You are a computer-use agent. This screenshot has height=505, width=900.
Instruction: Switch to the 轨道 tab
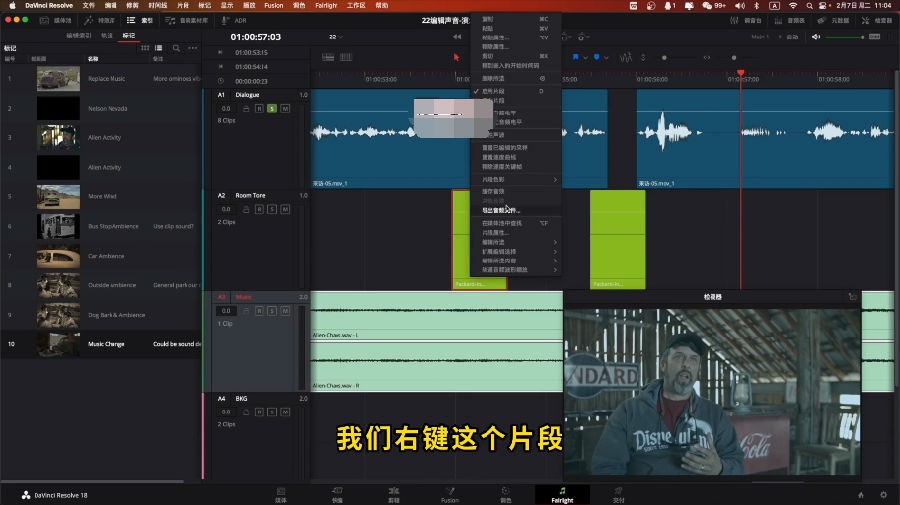pos(107,36)
